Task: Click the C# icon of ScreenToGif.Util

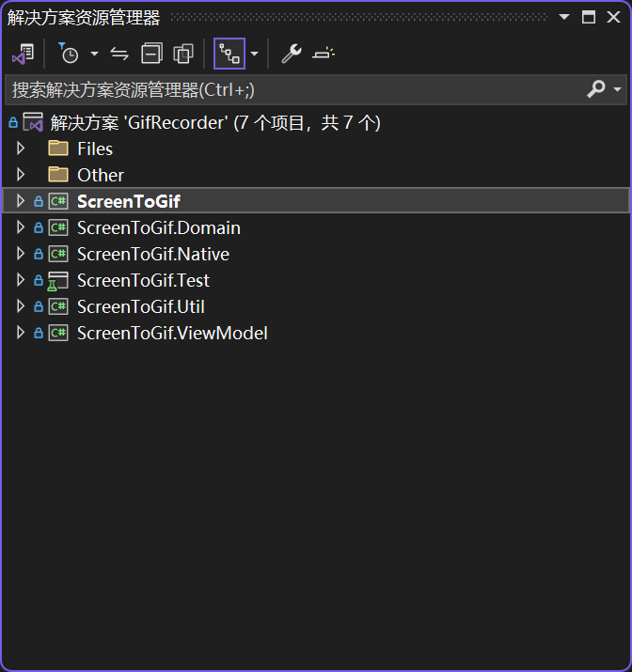Action: [x=58, y=306]
